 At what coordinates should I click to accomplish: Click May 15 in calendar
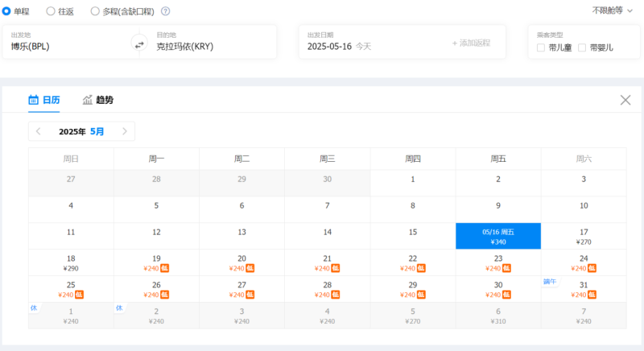pyautogui.click(x=413, y=236)
